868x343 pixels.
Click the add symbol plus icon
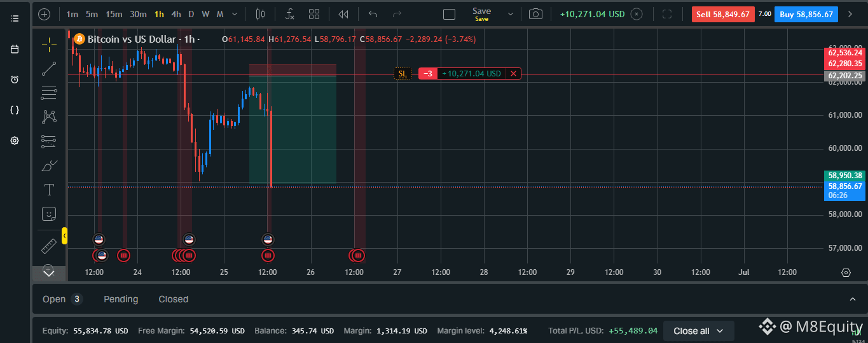pos(44,14)
